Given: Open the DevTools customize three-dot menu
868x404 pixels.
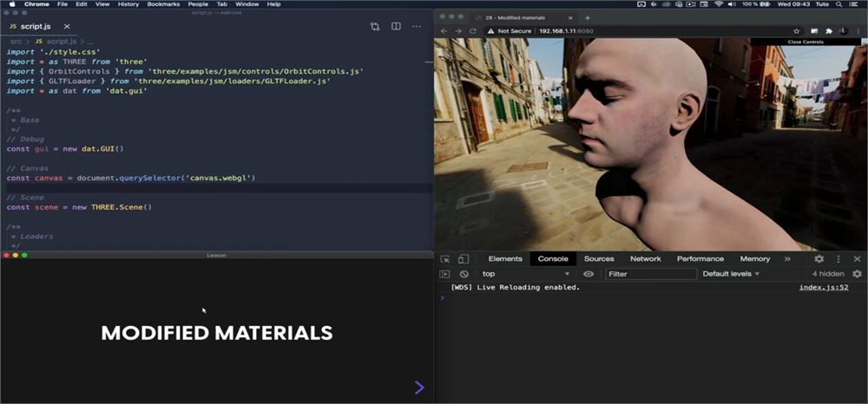Looking at the screenshot, I should pos(838,258).
